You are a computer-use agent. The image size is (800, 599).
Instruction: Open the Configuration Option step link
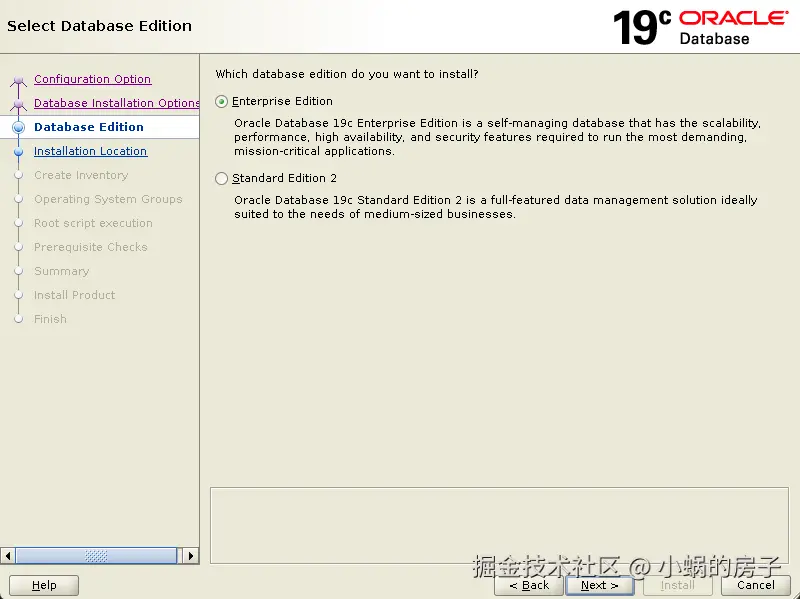pyautogui.click(x=92, y=79)
